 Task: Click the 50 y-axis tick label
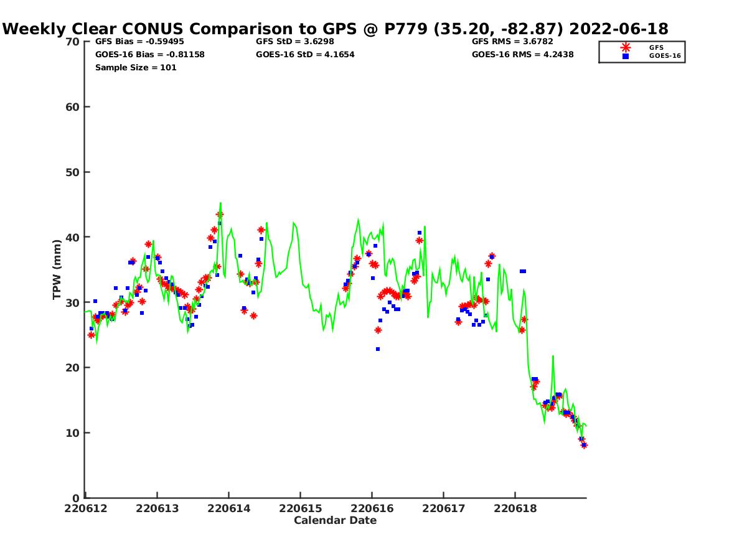pos(72,172)
